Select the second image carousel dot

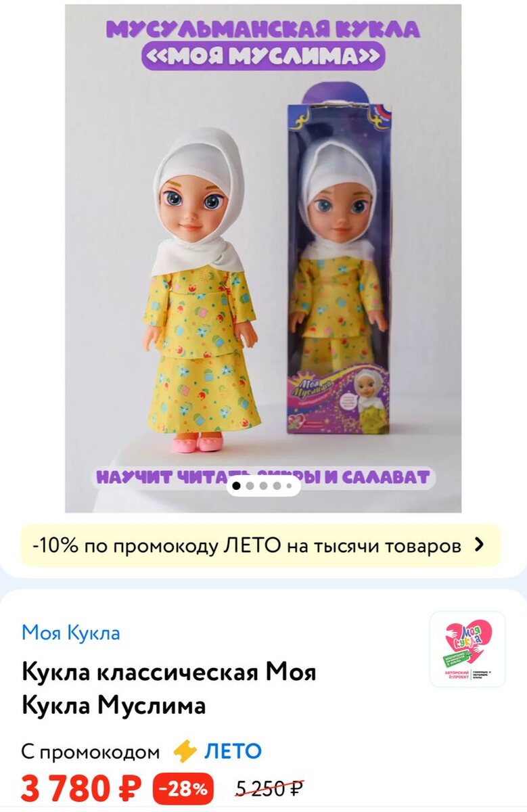point(250,486)
